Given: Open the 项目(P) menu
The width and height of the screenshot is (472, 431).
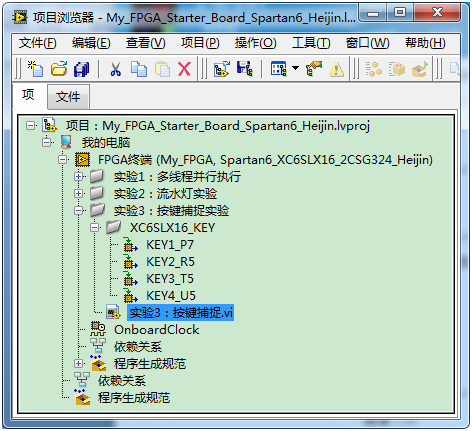Looking at the screenshot, I should [200, 43].
